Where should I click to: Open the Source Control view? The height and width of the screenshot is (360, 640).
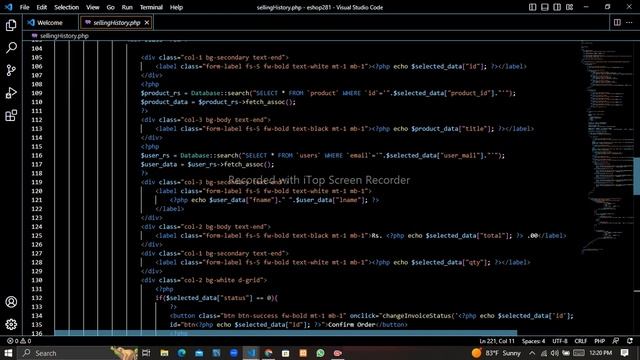(11, 70)
